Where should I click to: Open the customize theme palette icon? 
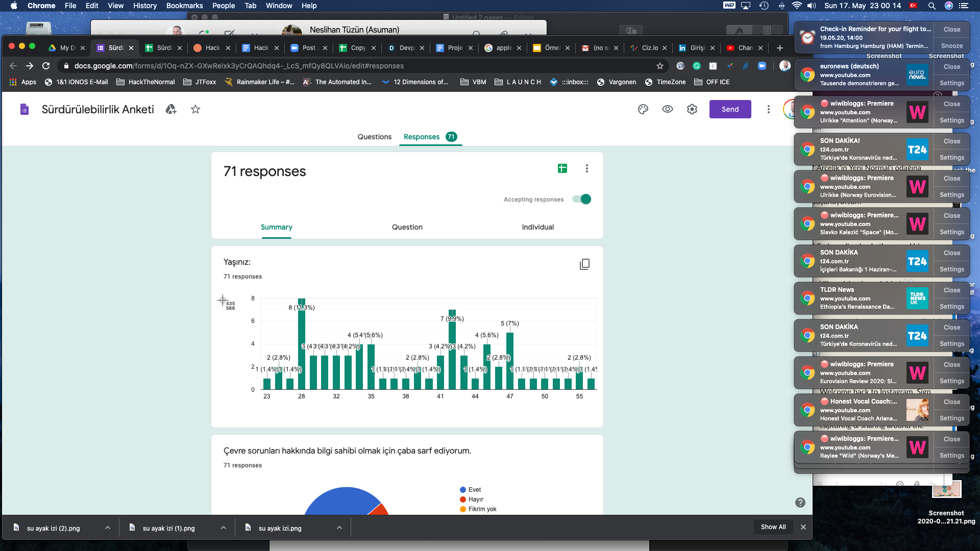click(643, 109)
